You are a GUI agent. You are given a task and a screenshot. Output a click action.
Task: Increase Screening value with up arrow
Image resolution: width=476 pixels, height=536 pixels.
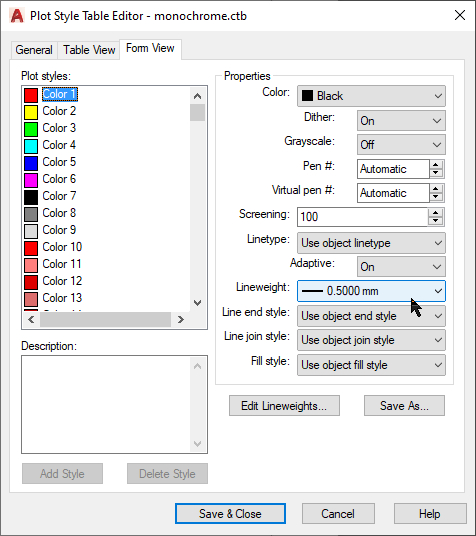pyautogui.click(x=435, y=213)
